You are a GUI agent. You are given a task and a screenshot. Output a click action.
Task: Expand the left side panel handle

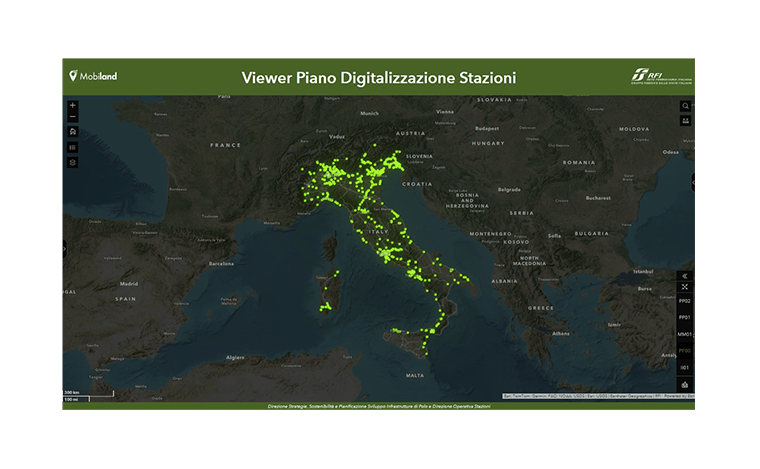(x=65, y=249)
